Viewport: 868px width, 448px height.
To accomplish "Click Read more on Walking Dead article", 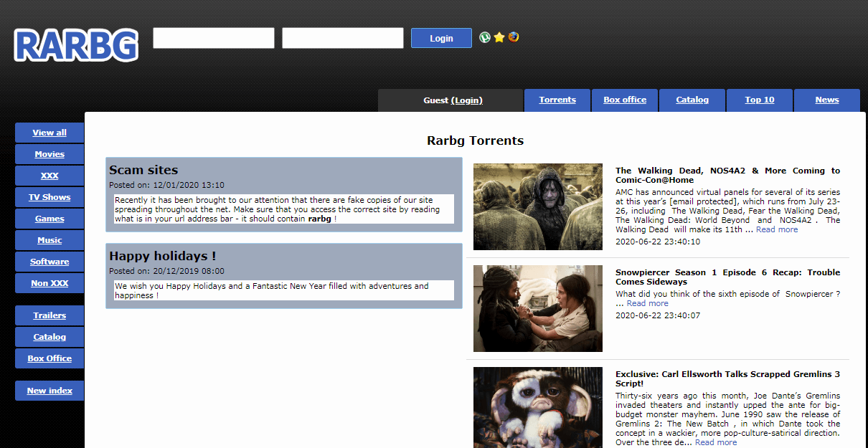I will pos(777,229).
